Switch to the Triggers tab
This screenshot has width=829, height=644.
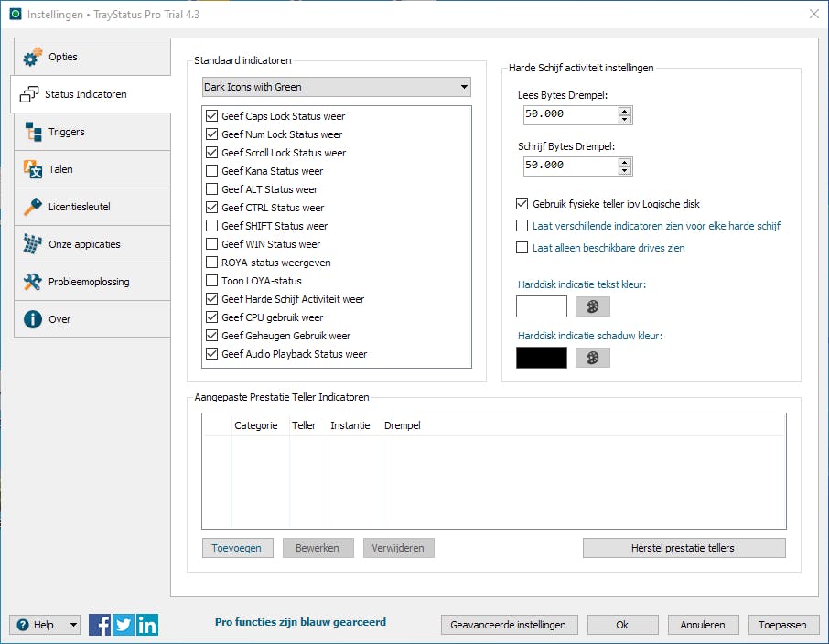(91, 132)
